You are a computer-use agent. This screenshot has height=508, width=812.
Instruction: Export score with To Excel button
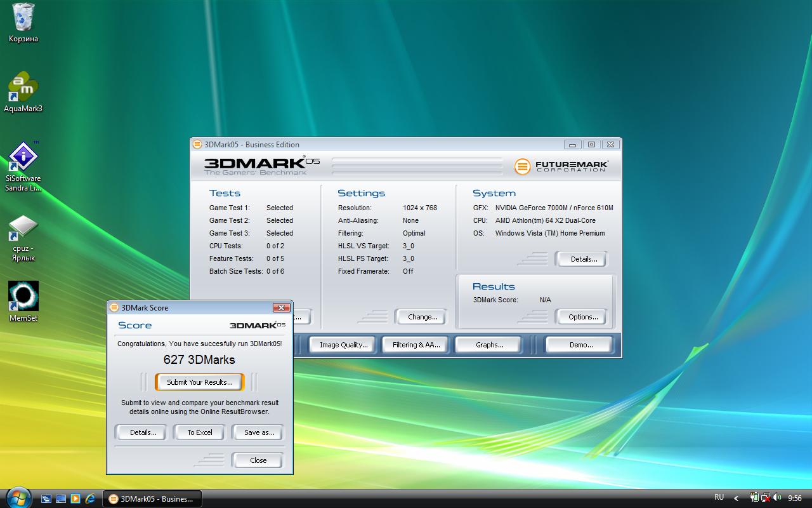(x=200, y=432)
